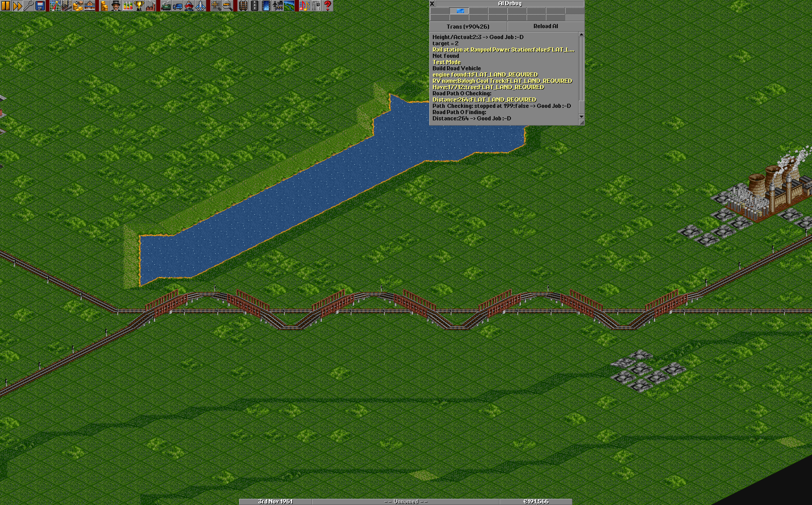The width and height of the screenshot is (812, 505).
Task: Open the sound and music menu
Action: click(304, 6)
